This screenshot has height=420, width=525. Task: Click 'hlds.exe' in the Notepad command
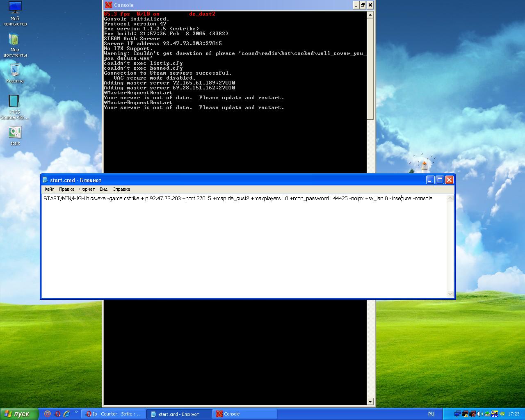[x=96, y=199]
